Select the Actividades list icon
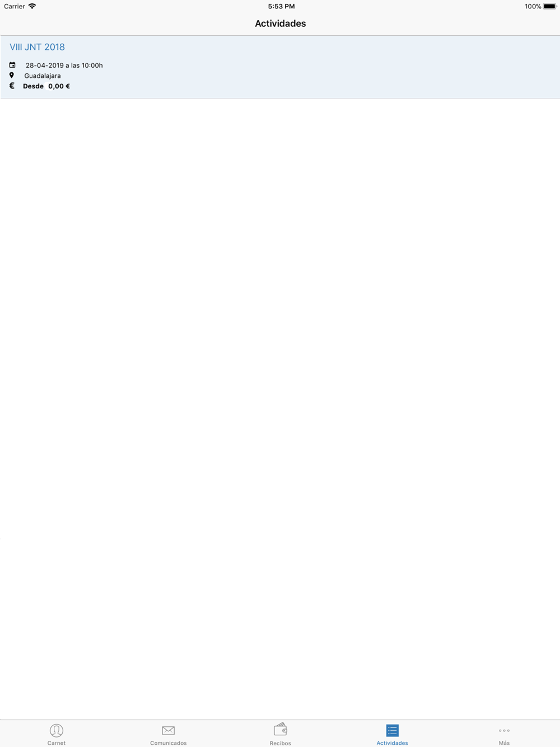560x747 pixels. click(392, 730)
